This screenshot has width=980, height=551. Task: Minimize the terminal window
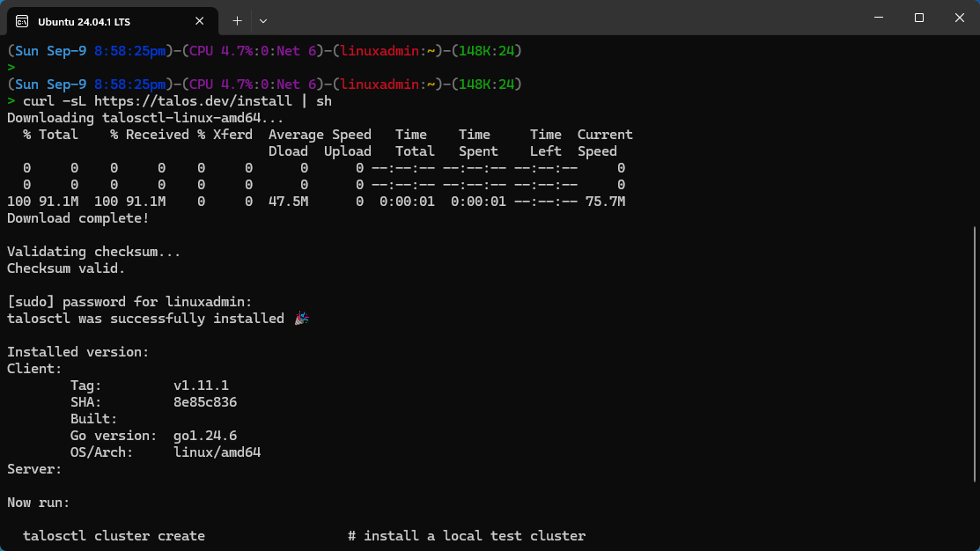(878, 18)
